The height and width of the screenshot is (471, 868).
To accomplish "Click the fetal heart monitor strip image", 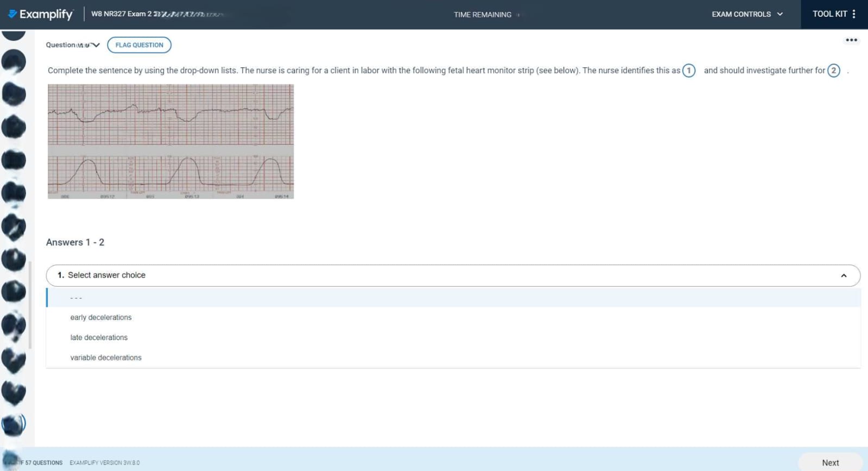I will [x=170, y=141].
